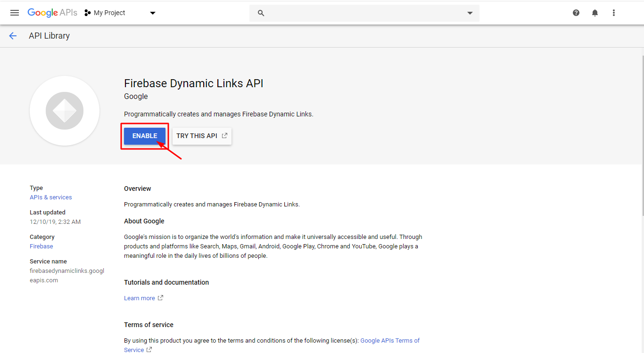The image size is (644, 353).
Task: Open the Learn more documentation link
Action: 140,298
